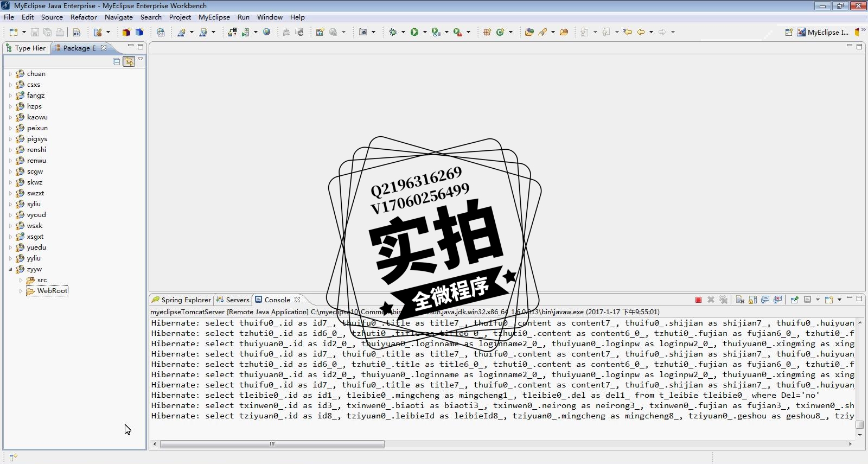Open the File menu
The width and height of the screenshot is (868, 464).
click(9, 17)
